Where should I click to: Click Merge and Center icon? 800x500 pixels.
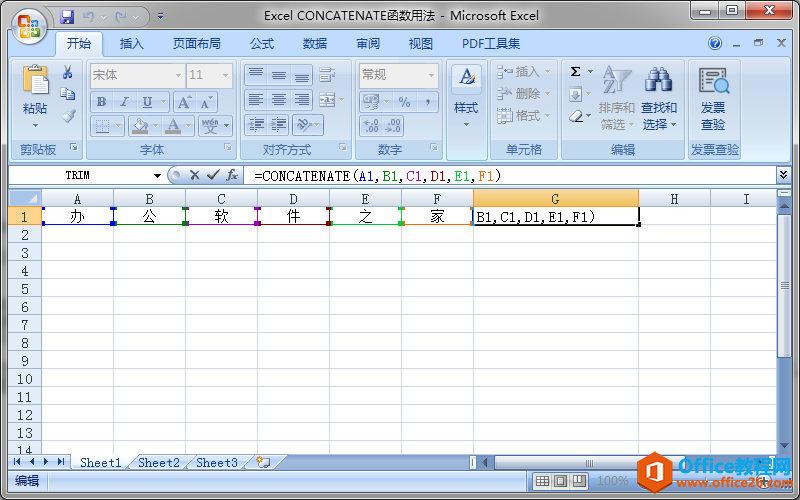(327, 99)
